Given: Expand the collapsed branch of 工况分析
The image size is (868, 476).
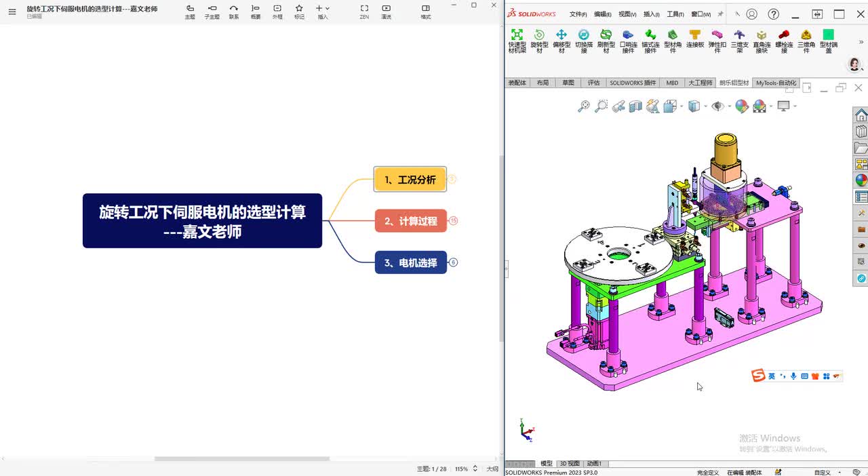Looking at the screenshot, I should point(452,180).
